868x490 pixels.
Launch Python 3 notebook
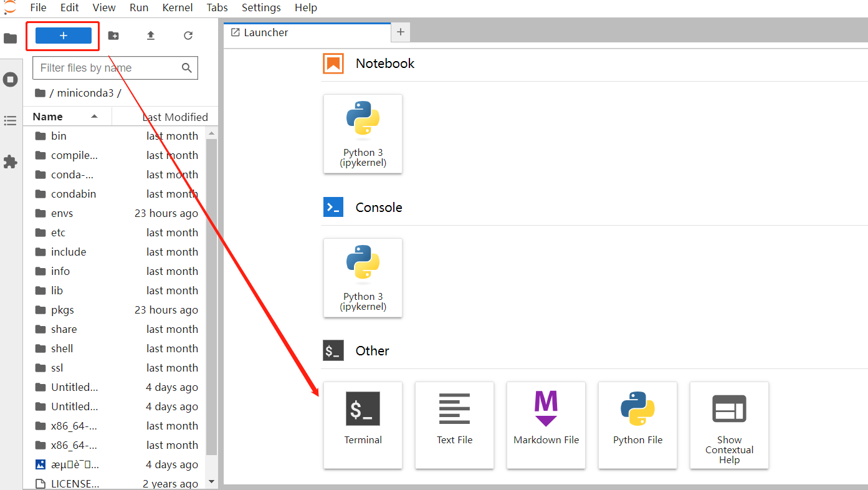point(363,133)
